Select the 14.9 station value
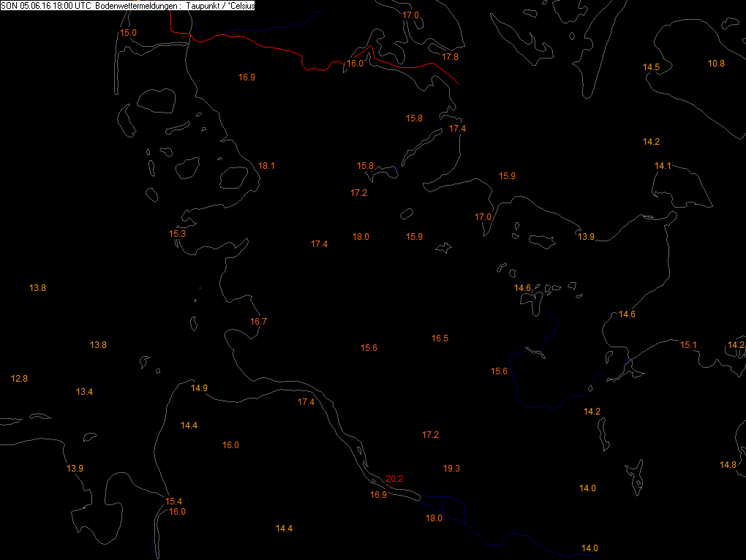The width and height of the screenshot is (746, 560). pos(199,388)
